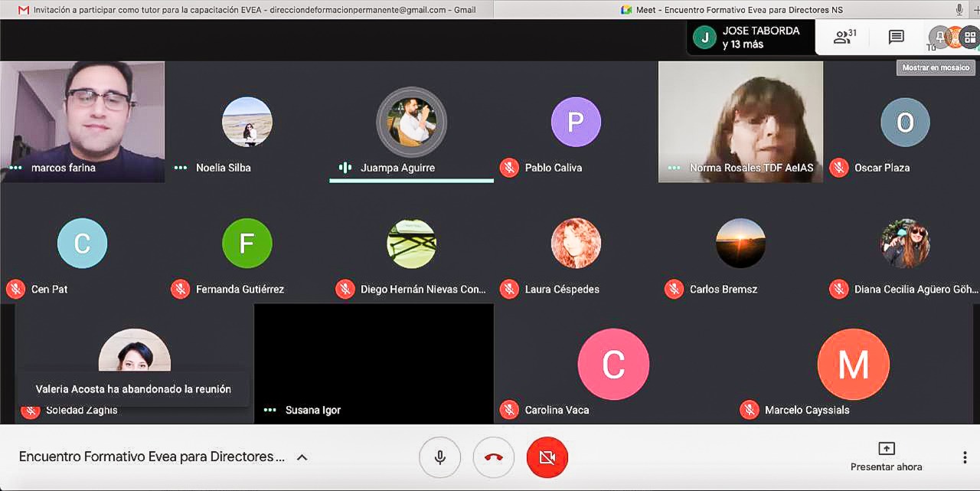Open the more options three-dot menu

(x=965, y=457)
